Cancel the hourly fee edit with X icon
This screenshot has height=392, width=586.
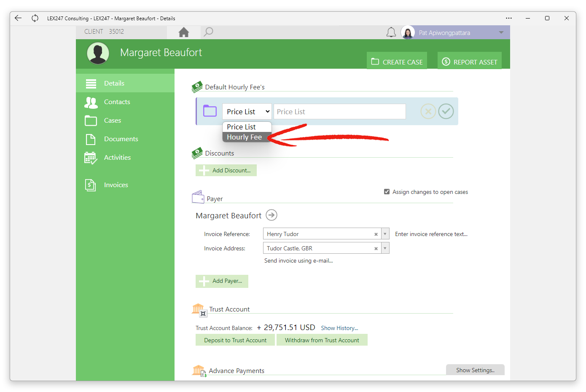click(428, 112)
